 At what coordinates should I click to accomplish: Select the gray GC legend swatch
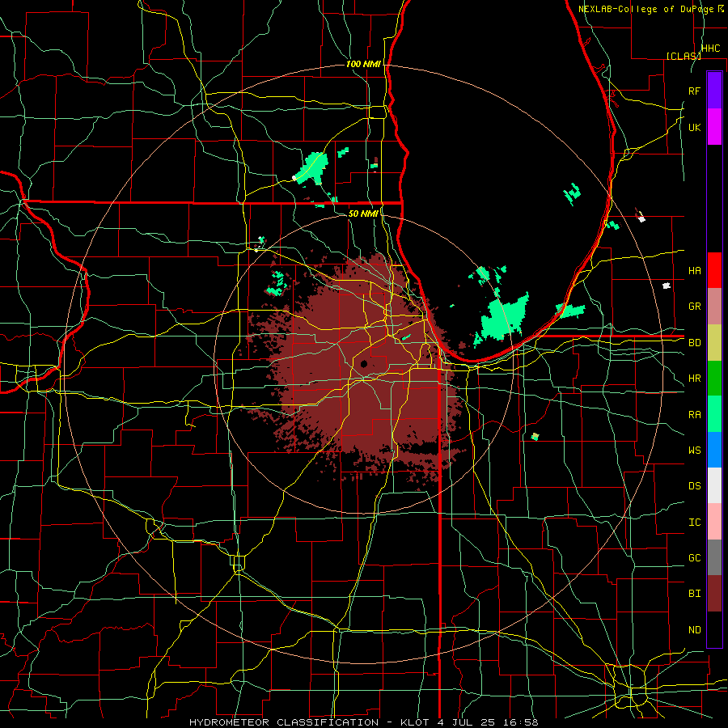[714, 557]
